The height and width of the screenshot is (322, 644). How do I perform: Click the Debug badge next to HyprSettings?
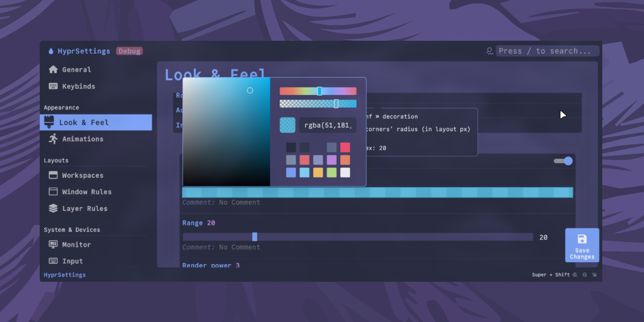pos(129,51)
